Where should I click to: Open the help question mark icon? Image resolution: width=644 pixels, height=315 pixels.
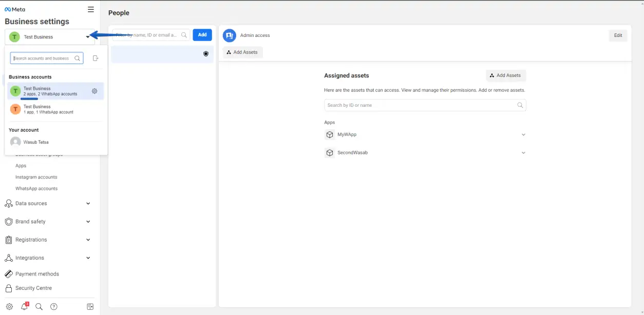(54, 307)
